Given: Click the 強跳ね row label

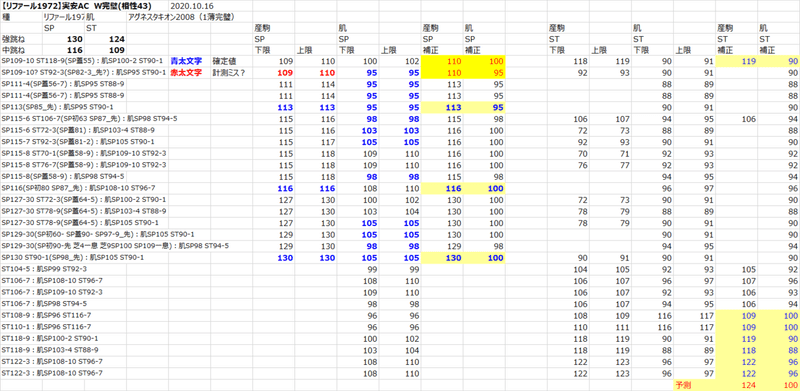Looking at the screenshot, I should pos(12,39).
